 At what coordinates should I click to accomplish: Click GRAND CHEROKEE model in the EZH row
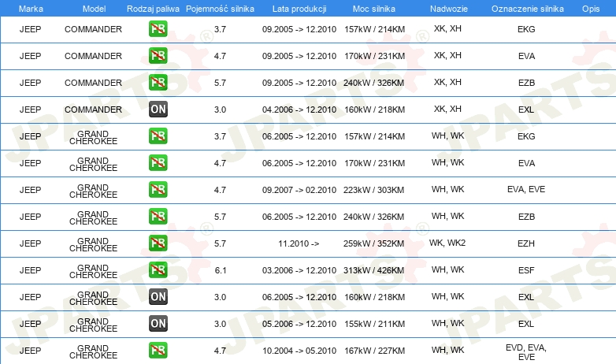[93, 244]
